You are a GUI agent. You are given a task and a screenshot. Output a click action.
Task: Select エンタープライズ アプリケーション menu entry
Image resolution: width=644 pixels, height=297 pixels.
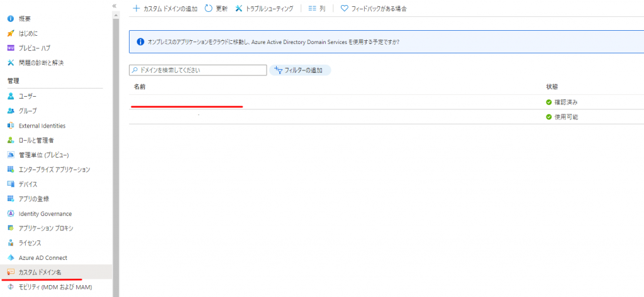(55, 170)
